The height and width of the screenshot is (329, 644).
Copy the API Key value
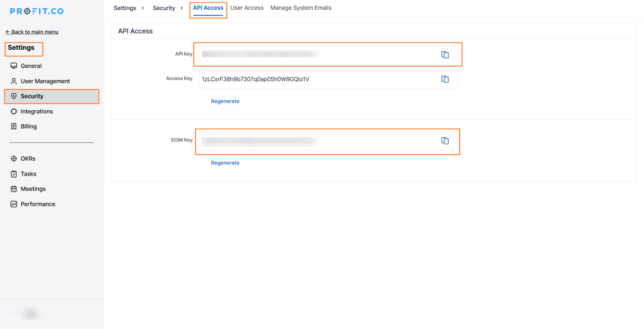(445, 55)
